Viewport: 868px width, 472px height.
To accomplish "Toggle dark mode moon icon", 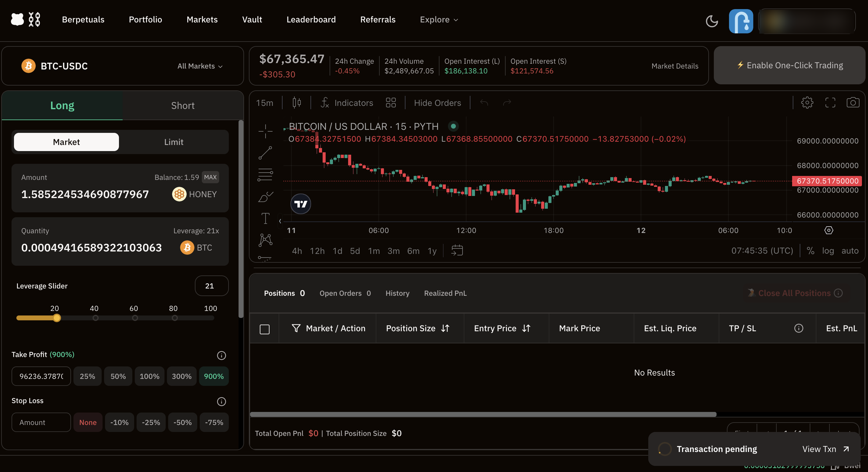I will pos(712,21).
